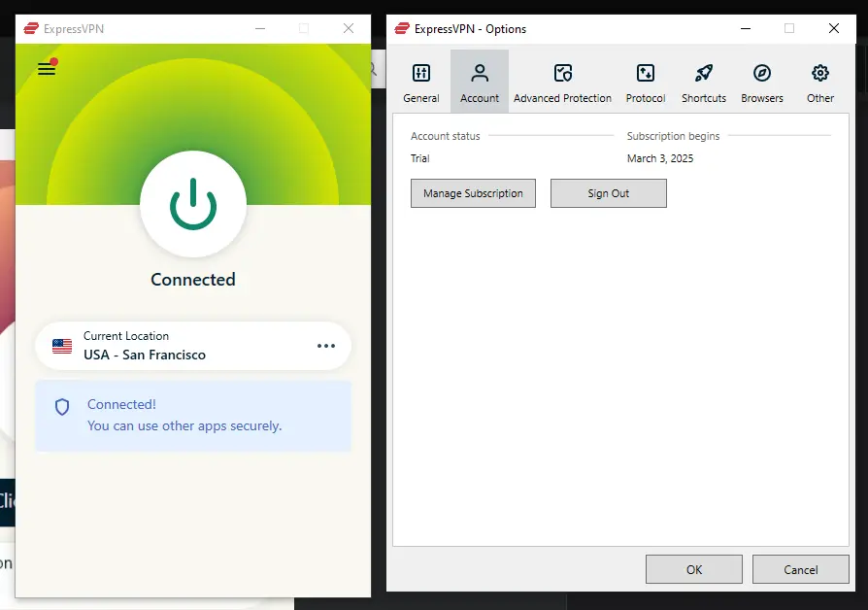Click the 'Trial' account status text
Screen dimensions: 868x610
[420, 158]
